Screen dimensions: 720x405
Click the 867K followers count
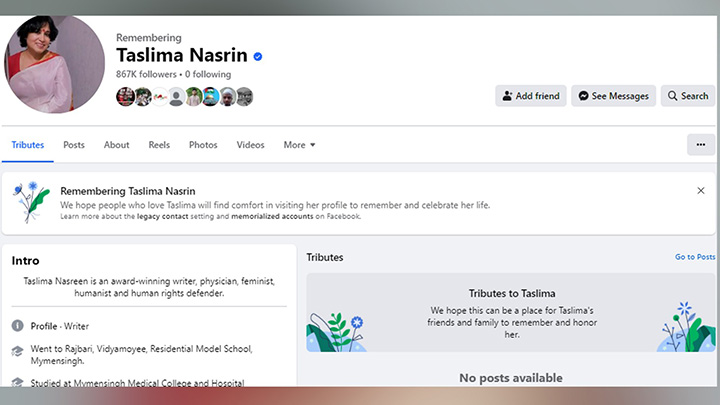point(146,74)
